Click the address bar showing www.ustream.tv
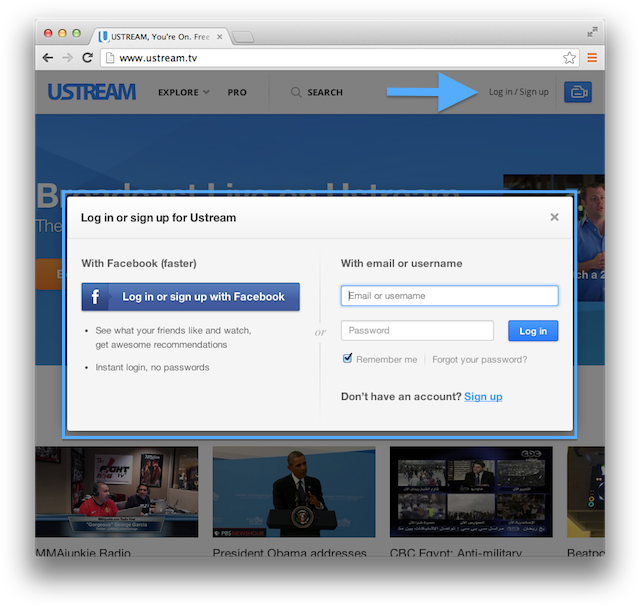Screen dimensions: 639x606 tap(340, 58)
